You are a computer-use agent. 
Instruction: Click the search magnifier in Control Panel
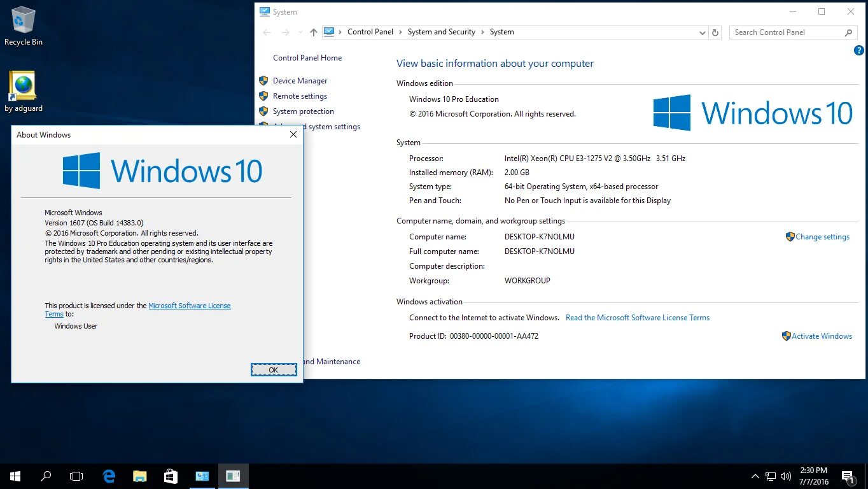(x=848, y=32)
